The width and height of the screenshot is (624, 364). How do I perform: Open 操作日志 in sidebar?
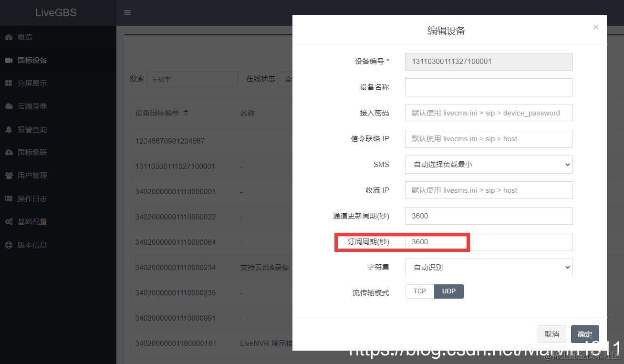[x=58, y=198]
